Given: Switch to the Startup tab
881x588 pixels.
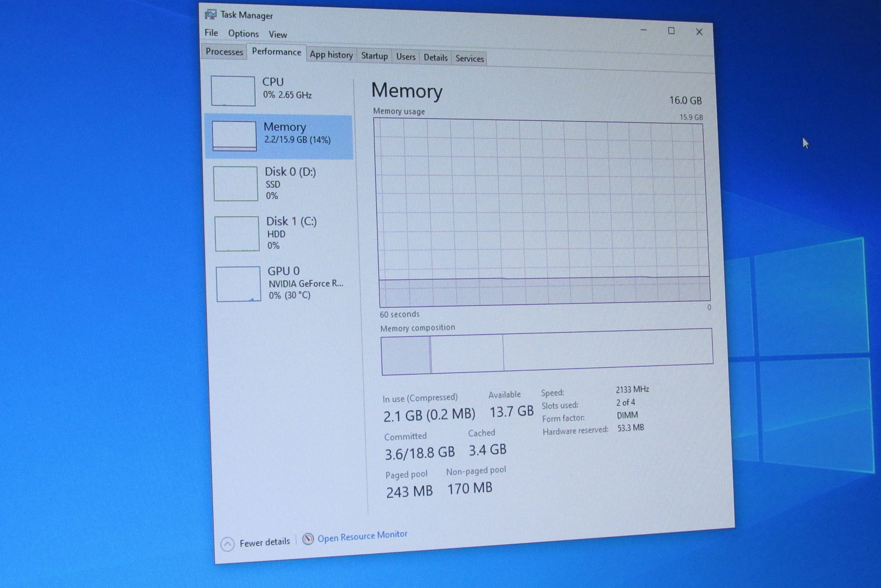Looking at the screenshot, I should (374, 56).
